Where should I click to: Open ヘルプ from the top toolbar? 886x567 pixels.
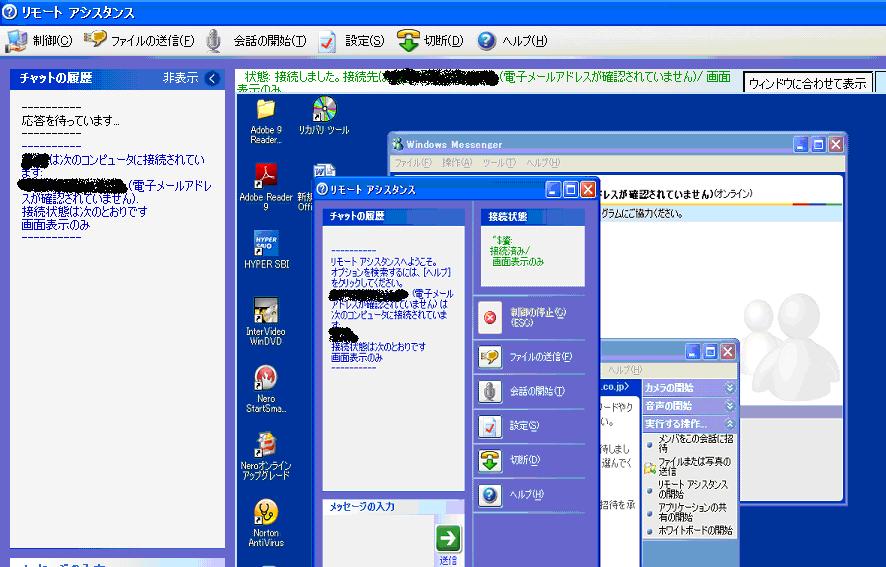487,41
